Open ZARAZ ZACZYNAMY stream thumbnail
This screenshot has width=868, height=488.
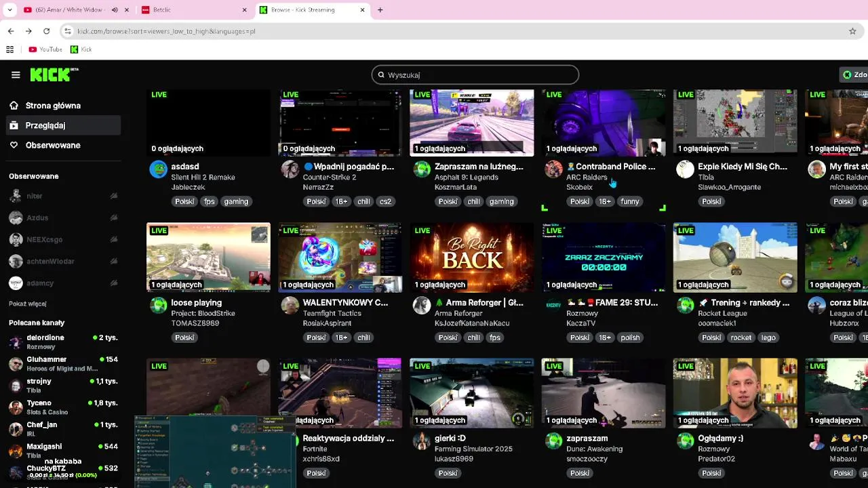(604, 258)
